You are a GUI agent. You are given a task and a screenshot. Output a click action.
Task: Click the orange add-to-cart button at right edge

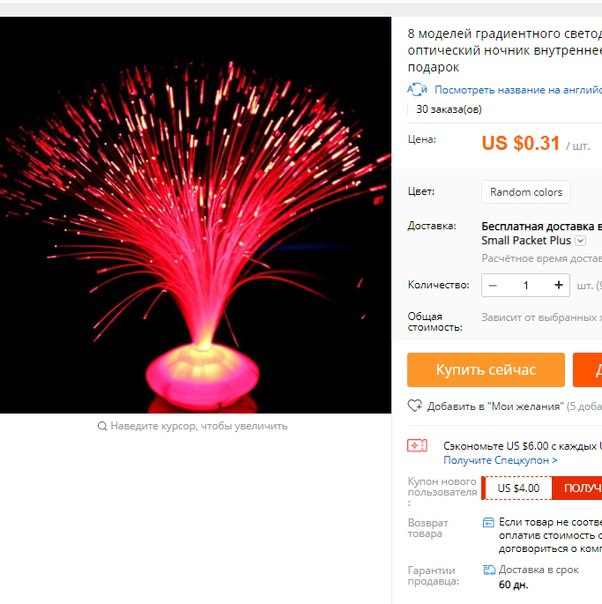click(588, 370)
